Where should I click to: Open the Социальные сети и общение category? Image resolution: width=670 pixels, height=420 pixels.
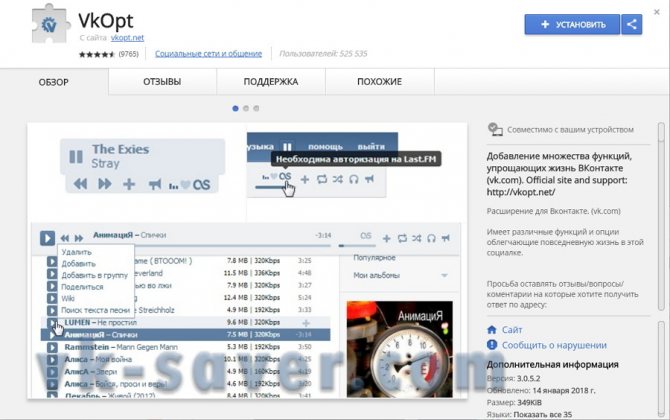[x=209, y=53]
